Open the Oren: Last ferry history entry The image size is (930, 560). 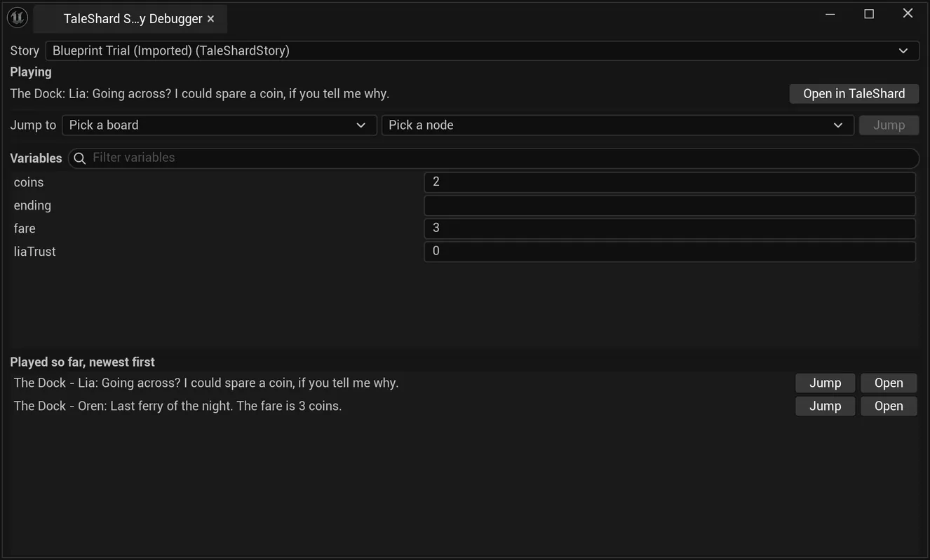tap(889, 406)
